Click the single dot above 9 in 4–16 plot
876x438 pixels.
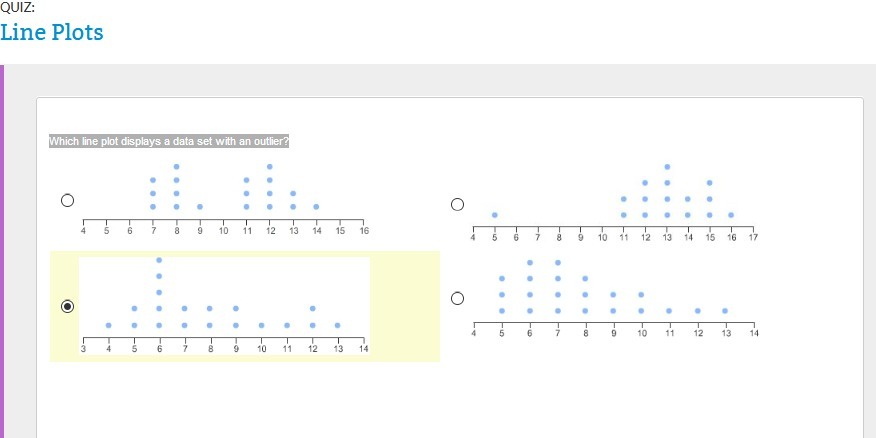coord(199,207)
